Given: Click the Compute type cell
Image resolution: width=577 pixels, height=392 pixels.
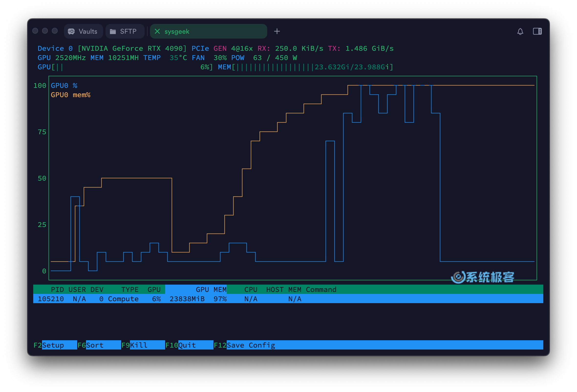Looking at the screenshot, I should [x=123, y=299].
